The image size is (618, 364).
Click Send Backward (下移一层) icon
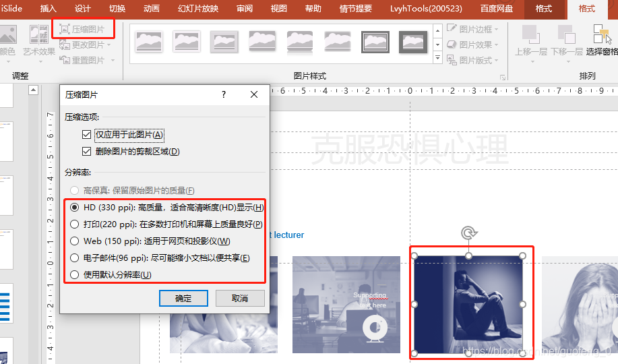(567, 34)
